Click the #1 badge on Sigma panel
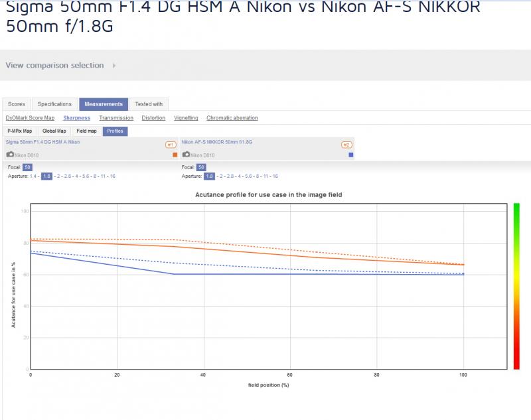Viewport: 531px width, 420px height. click(x=171, y=145)
